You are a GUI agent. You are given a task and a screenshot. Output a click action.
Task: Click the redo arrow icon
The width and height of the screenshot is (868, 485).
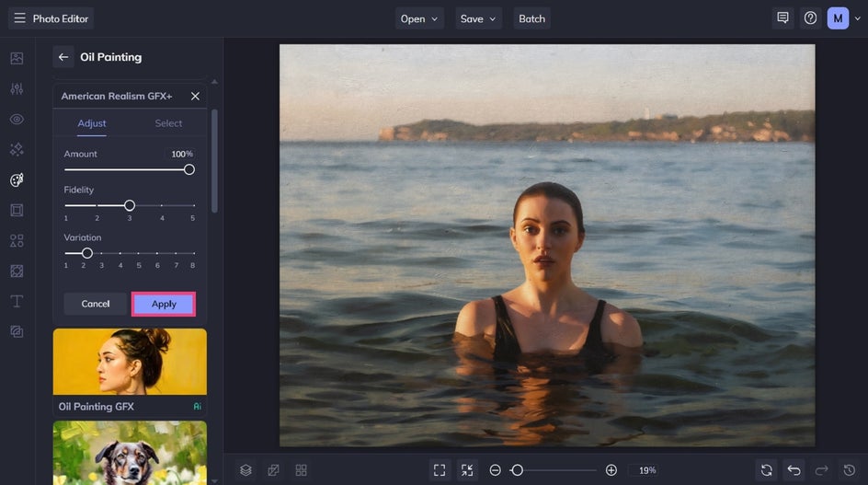(x=821, y=470)
